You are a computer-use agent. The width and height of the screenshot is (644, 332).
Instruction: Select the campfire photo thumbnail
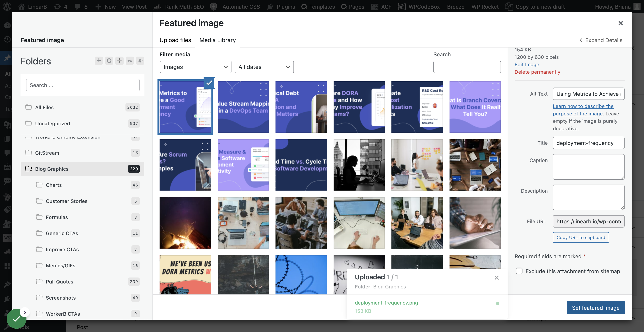click(185, 223)
